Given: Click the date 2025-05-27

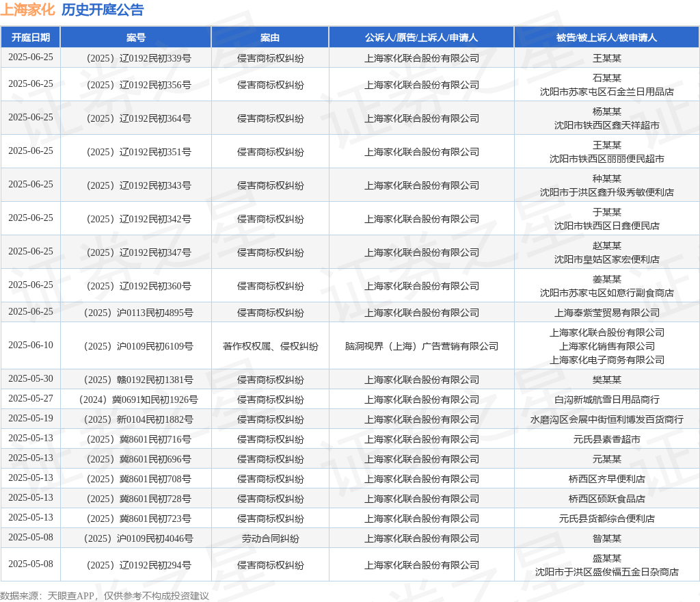Looking at the screenshot, I should tap(30, 398).
